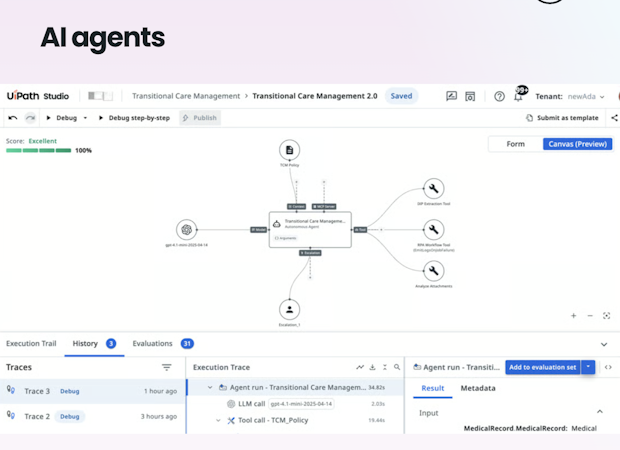The width and height of the screenshot is (620, 450).
Task: Select the DIP Extraction Tool wrench node
Action: click(433, 189)
